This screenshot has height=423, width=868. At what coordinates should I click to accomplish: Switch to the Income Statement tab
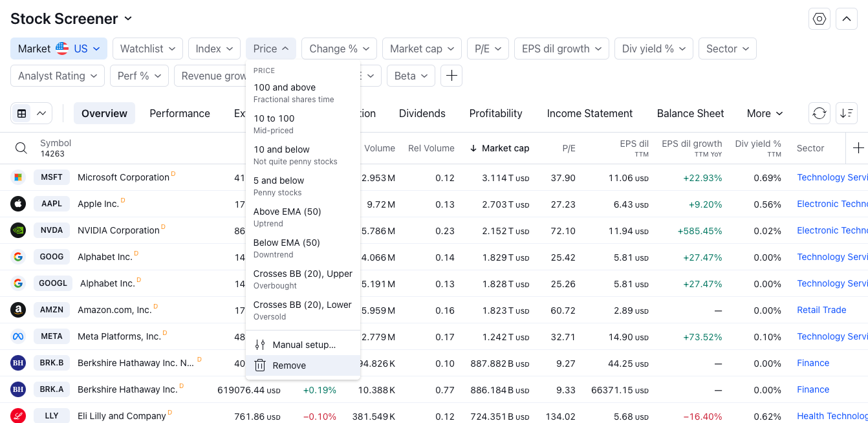coord(590,113)
